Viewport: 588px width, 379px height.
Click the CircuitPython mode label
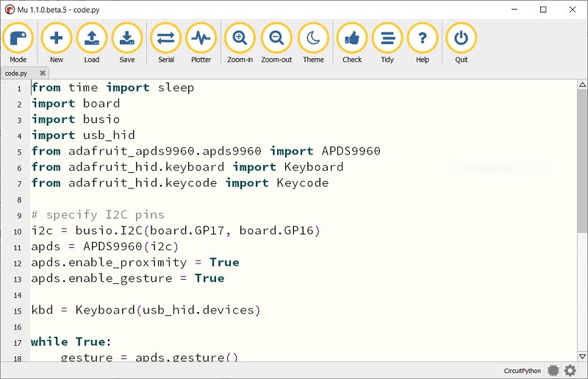tap(523, 371)
